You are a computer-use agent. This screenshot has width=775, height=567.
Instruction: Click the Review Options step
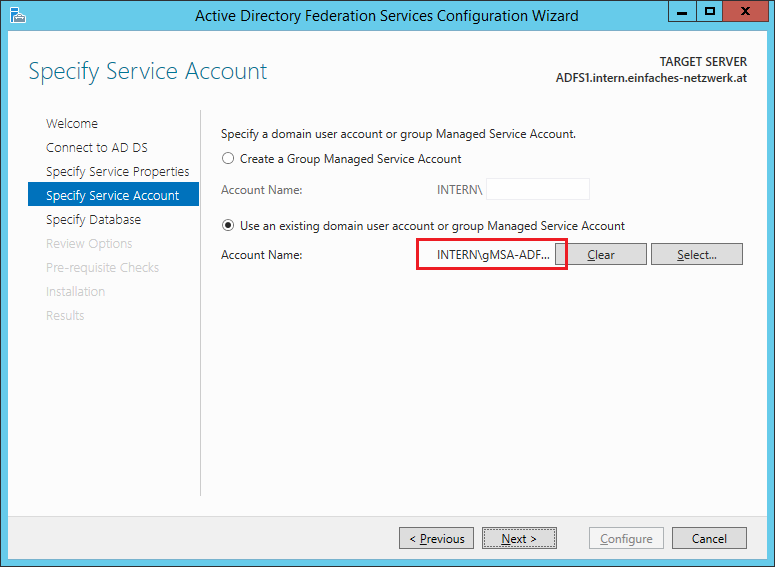[89, 244]
